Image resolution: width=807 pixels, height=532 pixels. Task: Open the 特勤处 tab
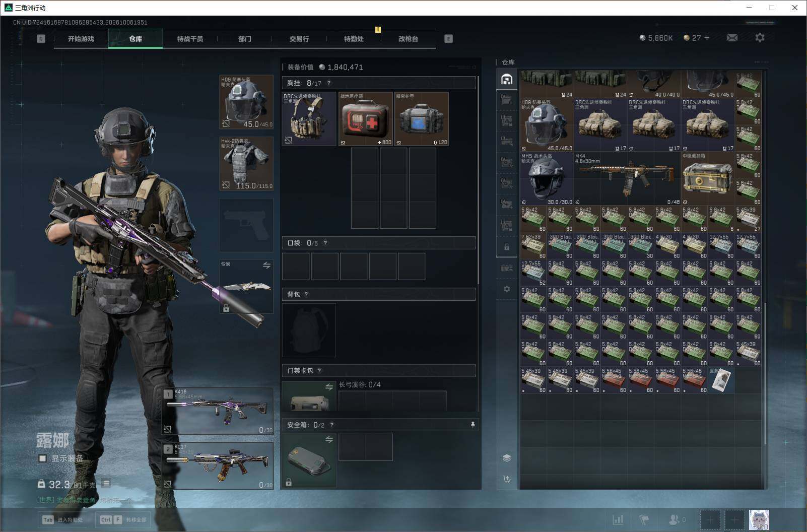click(354, 39)
